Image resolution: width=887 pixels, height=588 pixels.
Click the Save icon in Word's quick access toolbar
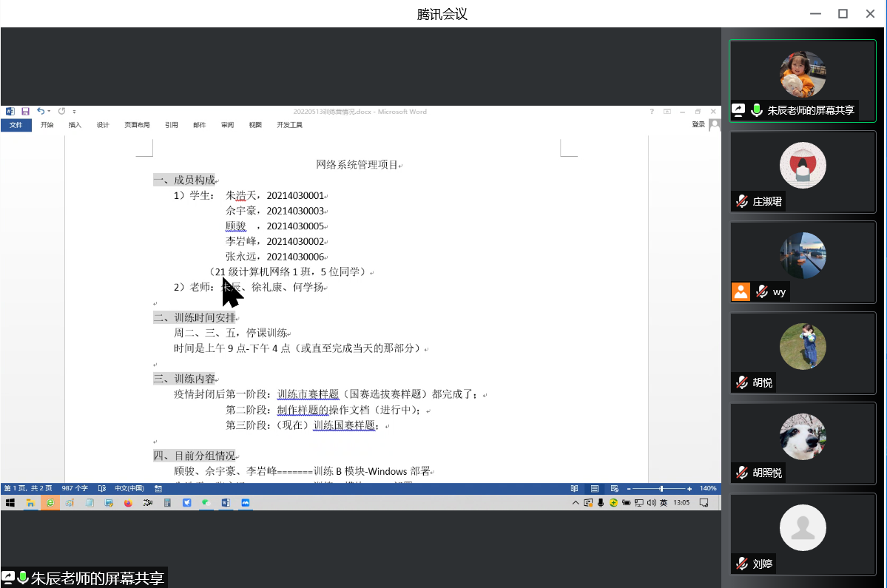coord(25,111)
